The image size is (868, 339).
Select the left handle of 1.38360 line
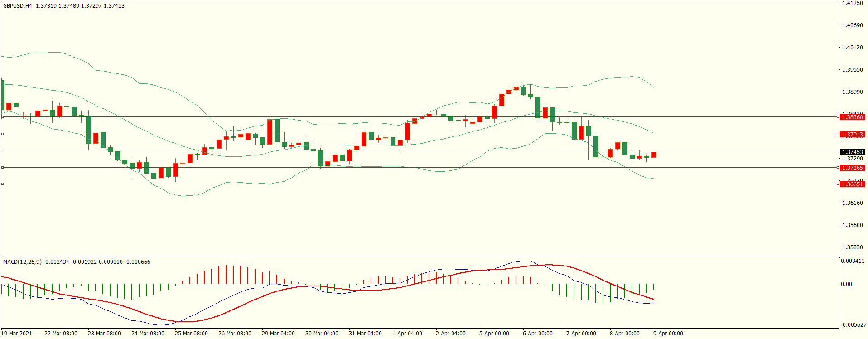tap(2, 117)
